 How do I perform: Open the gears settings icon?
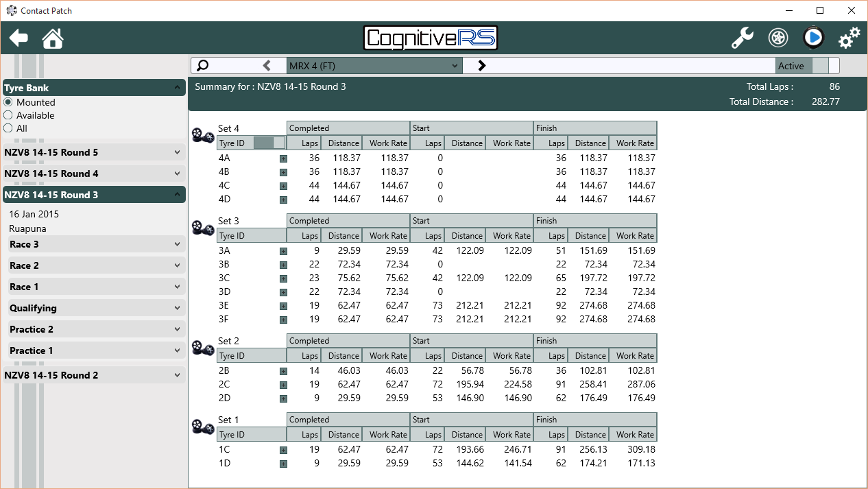click(x=849, y=38)
